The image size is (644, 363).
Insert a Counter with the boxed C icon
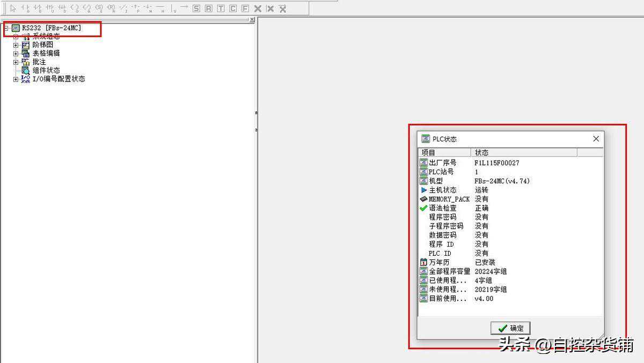point(233,9)
